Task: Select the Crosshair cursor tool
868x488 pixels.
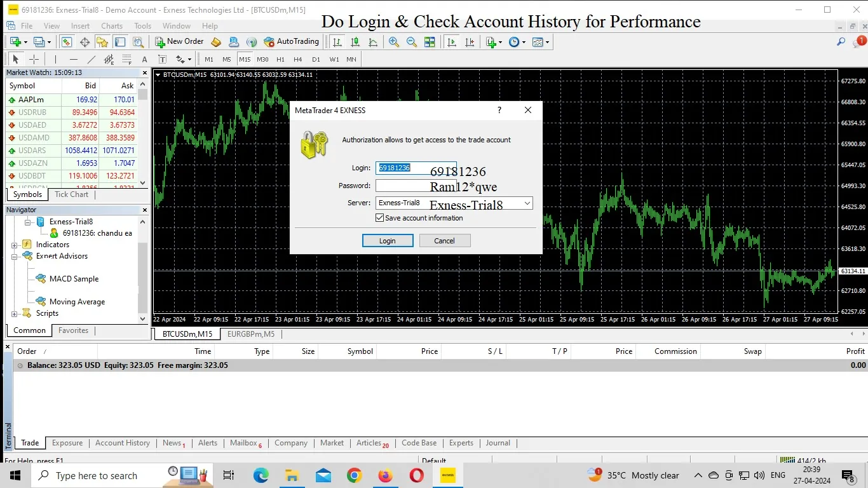Action: coord(34,59)
